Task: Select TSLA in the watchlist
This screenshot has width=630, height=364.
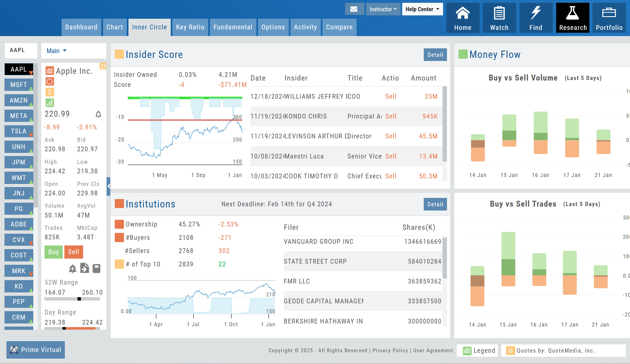Action: click(19, 131)
